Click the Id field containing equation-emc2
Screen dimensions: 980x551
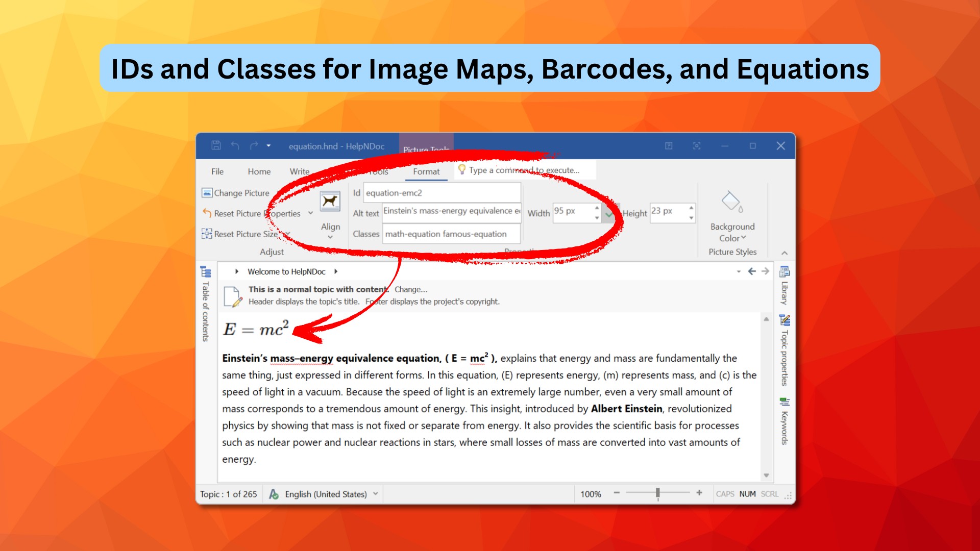(x=442, y=193)
